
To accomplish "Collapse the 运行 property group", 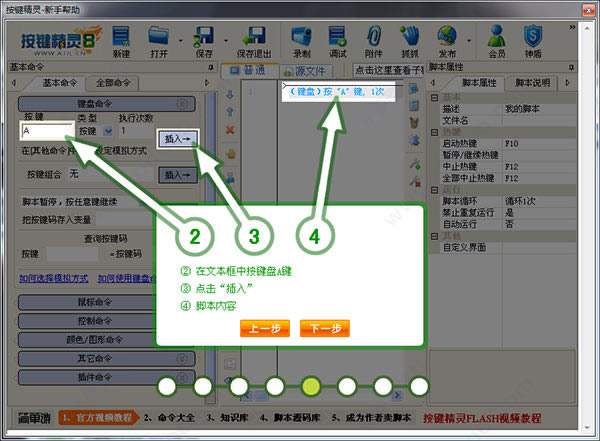I will (434, 190).
